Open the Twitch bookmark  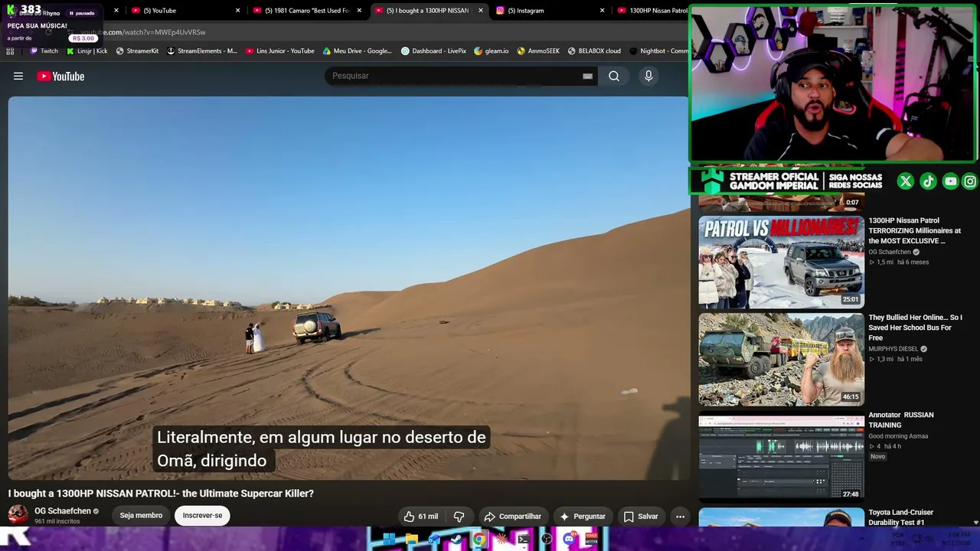(44, 51)
